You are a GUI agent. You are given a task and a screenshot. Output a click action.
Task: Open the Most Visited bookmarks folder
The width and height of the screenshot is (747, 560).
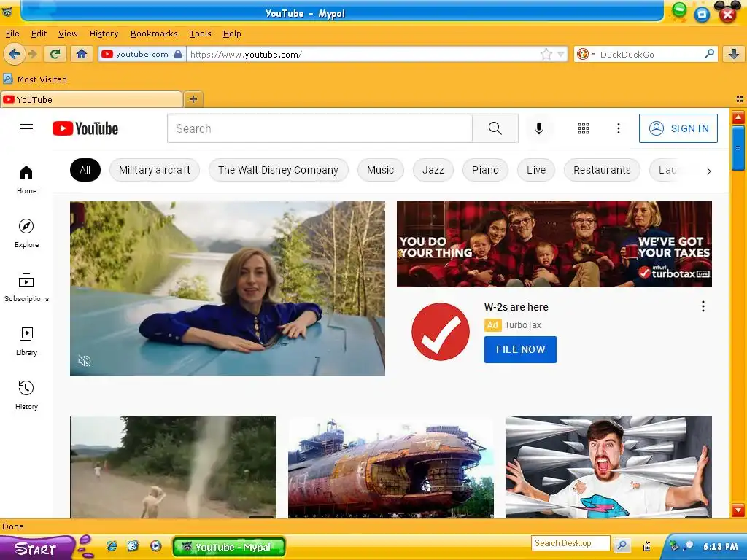coord(35,79)
